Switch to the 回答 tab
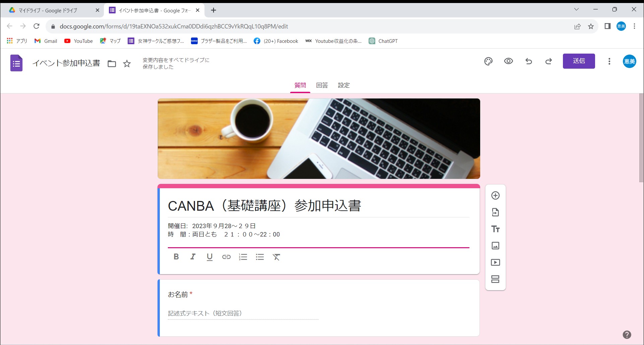The height and width of the screenshot is (345, 644). click(x=322, y=85)
